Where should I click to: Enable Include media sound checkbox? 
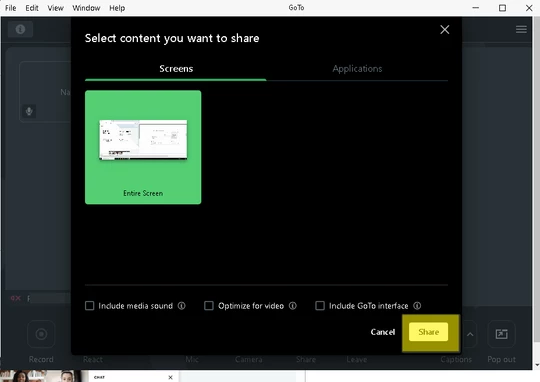point(90,306)
